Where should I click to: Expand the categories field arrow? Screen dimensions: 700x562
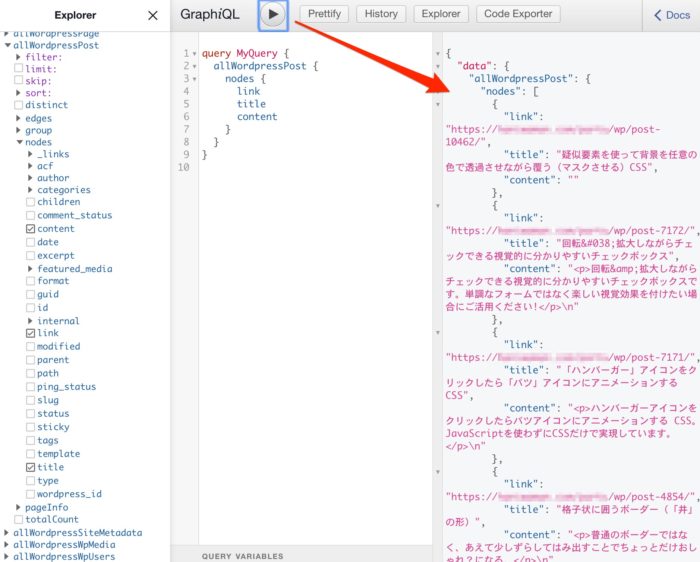pos(30,190)
